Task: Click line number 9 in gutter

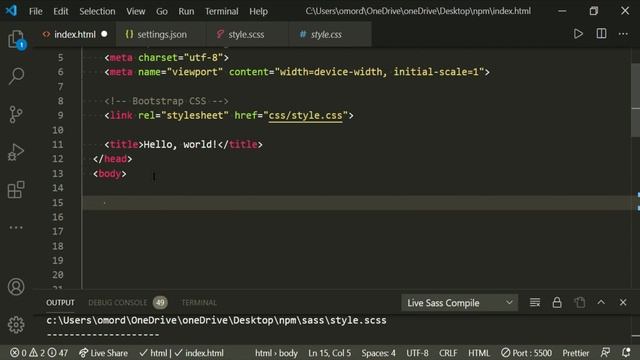Action: (60, 116)
